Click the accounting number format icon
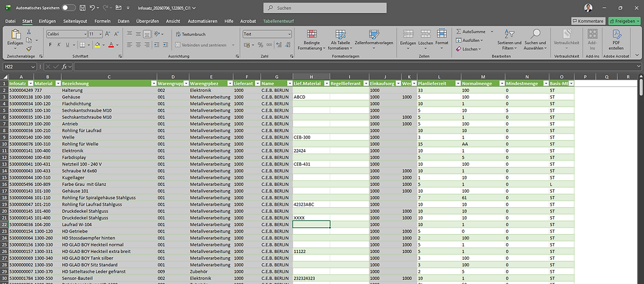The width and height of the screenshot is (644, 284). (x=247, y=45)
